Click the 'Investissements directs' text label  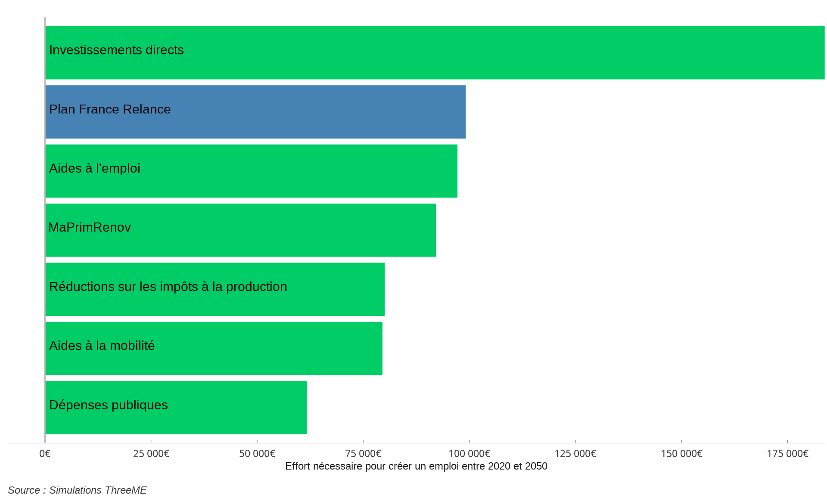tap(116, 50)
